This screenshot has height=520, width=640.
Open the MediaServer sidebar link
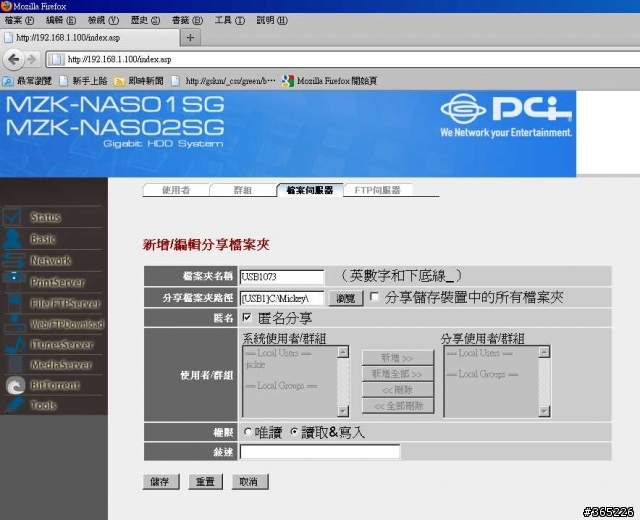[61, 364]
